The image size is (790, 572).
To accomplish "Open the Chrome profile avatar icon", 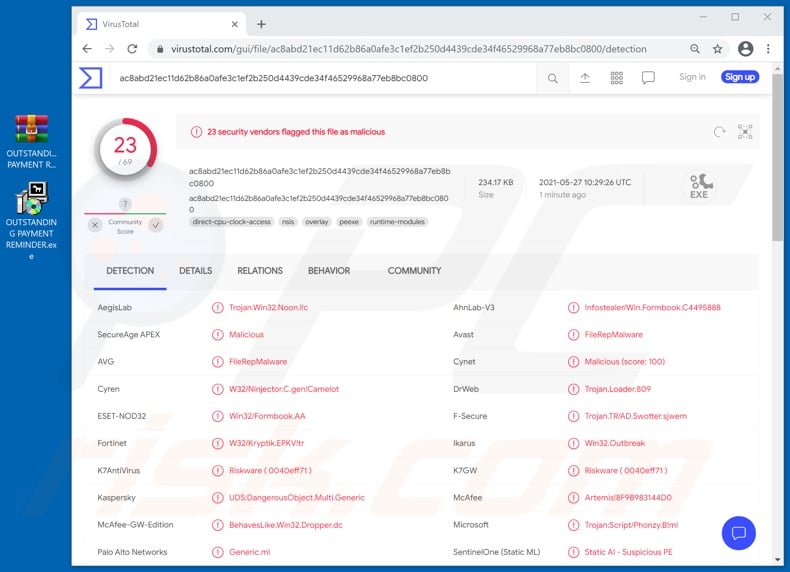I will point(746,49).
